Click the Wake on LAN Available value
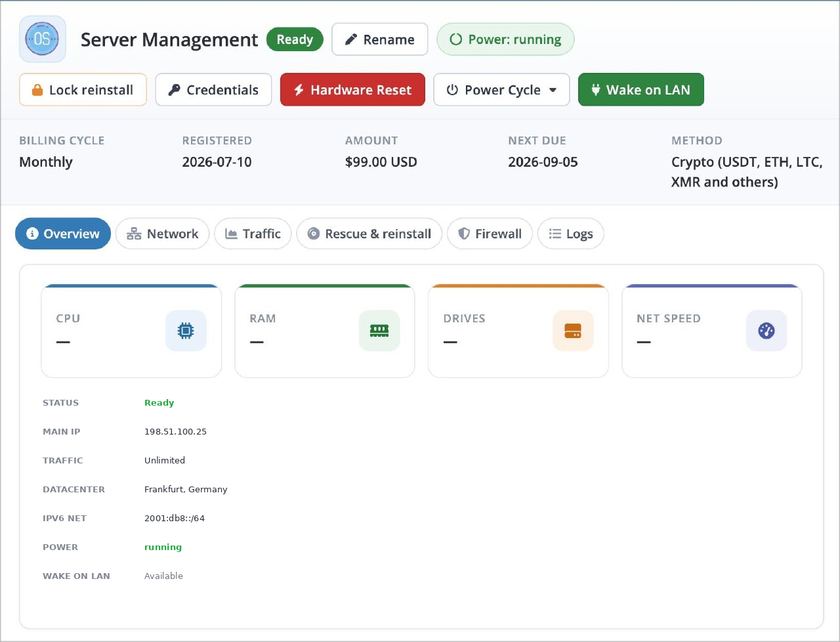The height and width of the screenshot is (642, 840). tap(163, 576)
